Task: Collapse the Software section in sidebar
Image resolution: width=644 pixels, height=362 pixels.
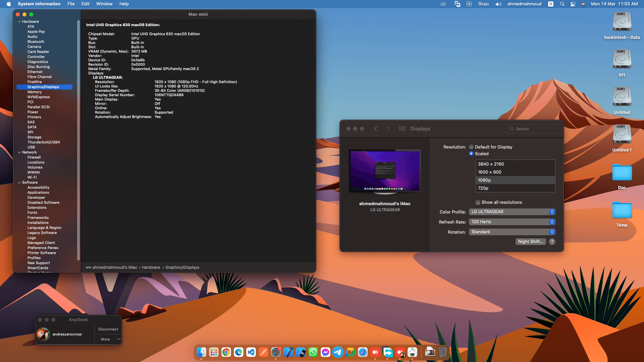Action: click(19, 183)
